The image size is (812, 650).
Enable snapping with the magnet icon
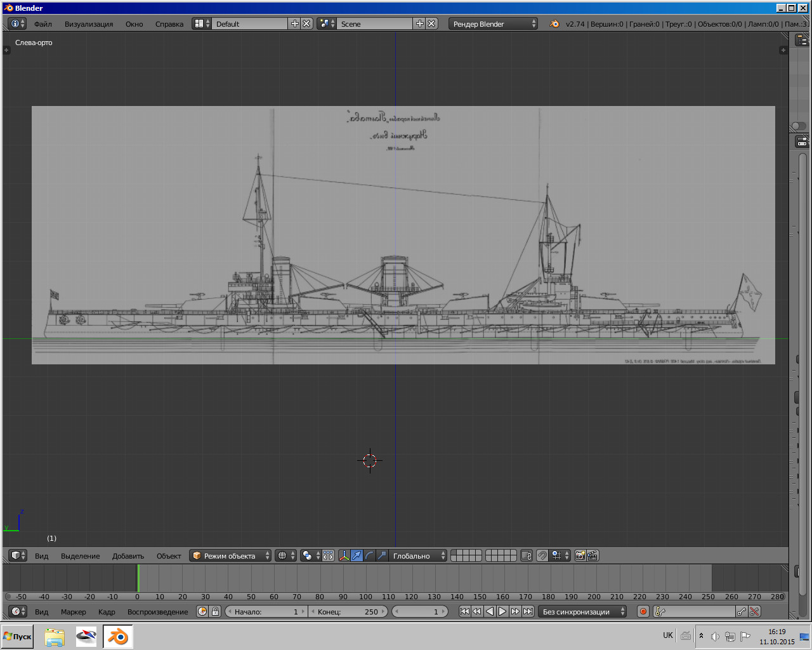[542, 555]
